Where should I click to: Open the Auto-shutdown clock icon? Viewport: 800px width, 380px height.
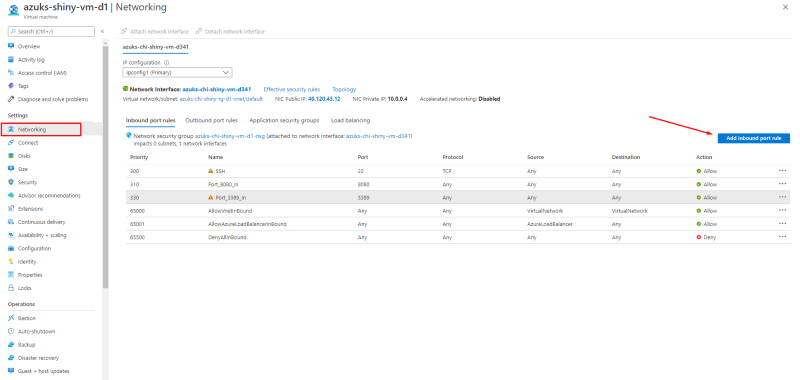pos(11,332)
